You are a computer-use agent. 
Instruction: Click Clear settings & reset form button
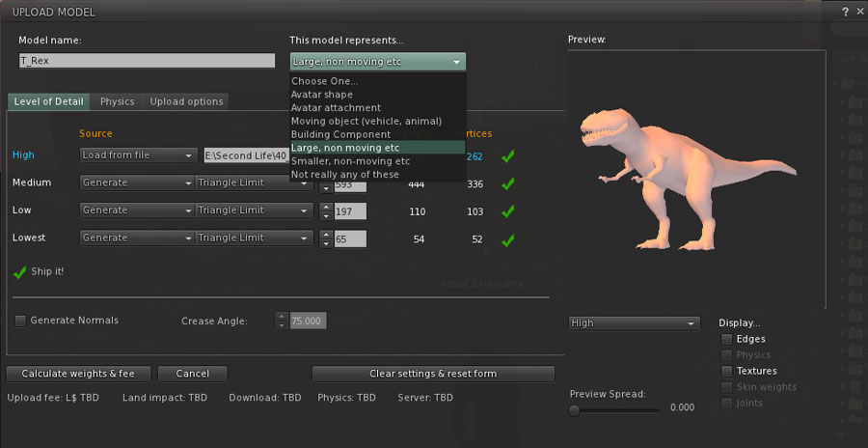coord(433,374)
